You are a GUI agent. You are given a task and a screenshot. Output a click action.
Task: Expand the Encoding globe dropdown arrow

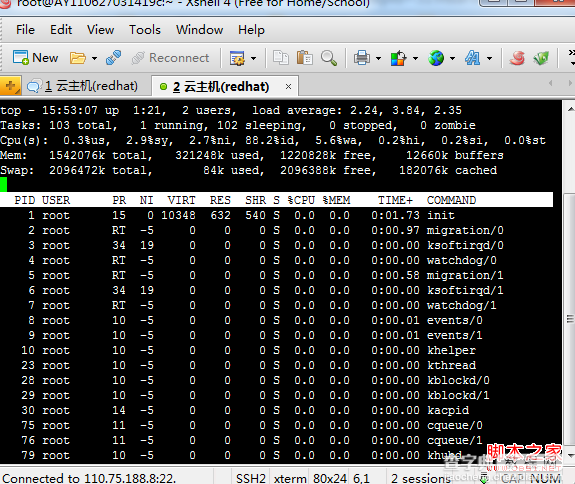452,58
